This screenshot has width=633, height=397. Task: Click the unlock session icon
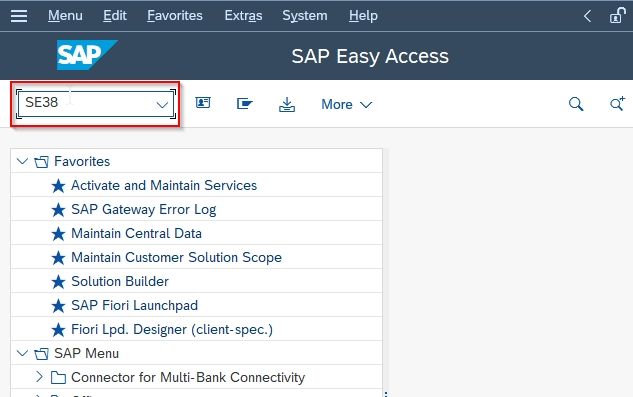[x=617, y=16]
